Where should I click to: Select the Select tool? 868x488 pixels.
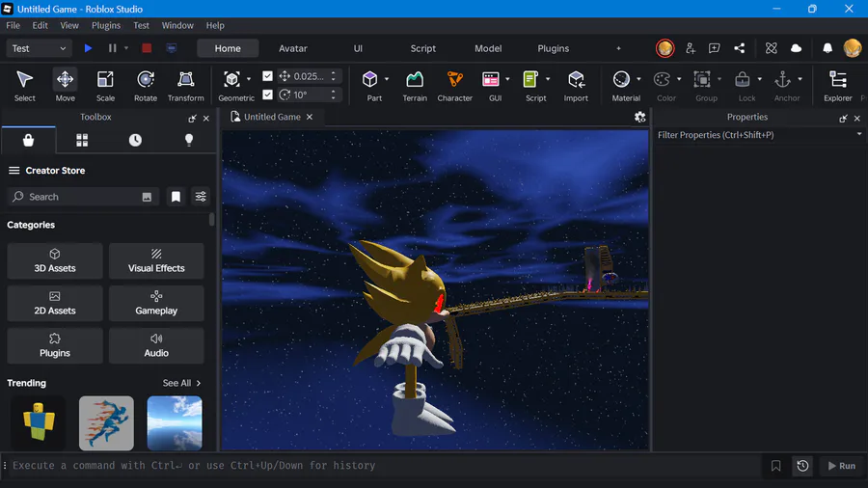[24, 85]
